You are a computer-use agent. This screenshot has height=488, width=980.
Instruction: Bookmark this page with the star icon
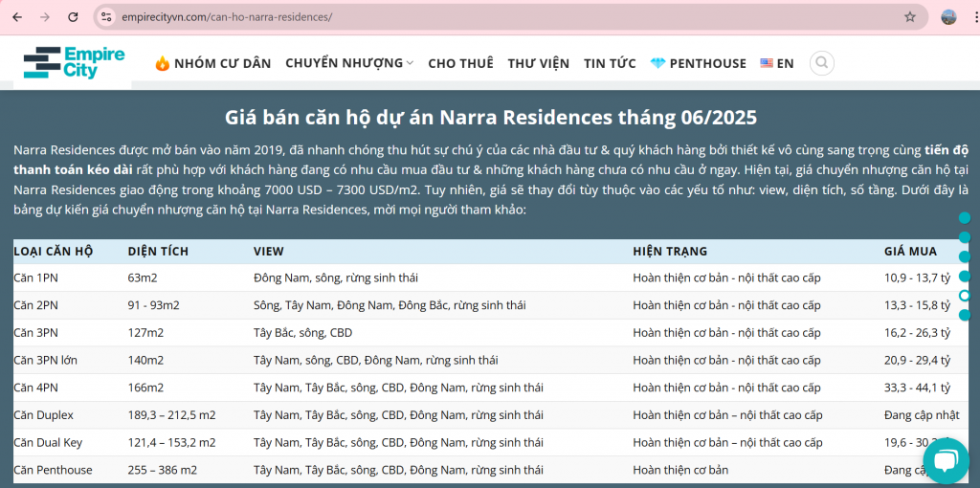point(910,17)
